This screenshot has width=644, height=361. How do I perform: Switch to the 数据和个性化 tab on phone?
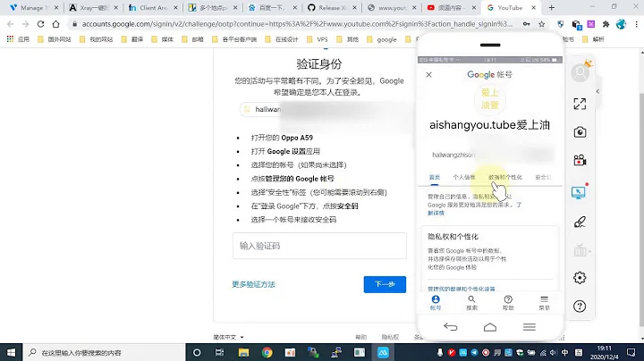(x=505, y=177)
